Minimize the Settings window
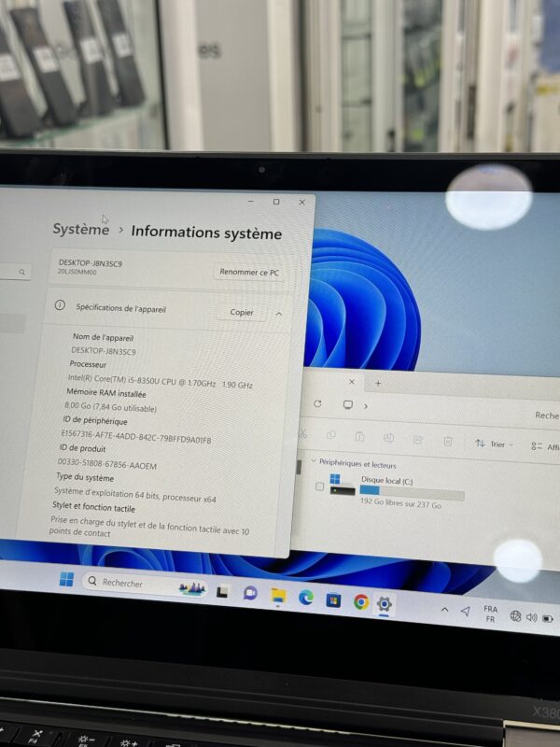 pos(250,201)
